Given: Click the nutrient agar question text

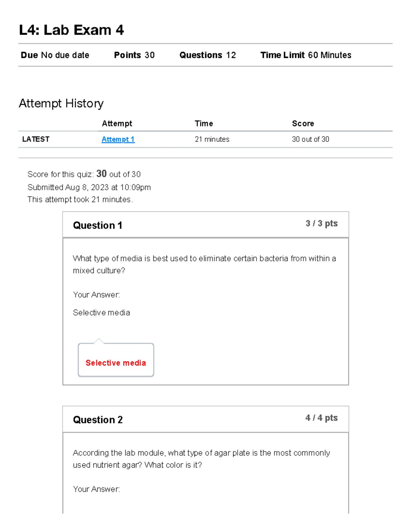Looking at the screenshot, I should (201, 459).
